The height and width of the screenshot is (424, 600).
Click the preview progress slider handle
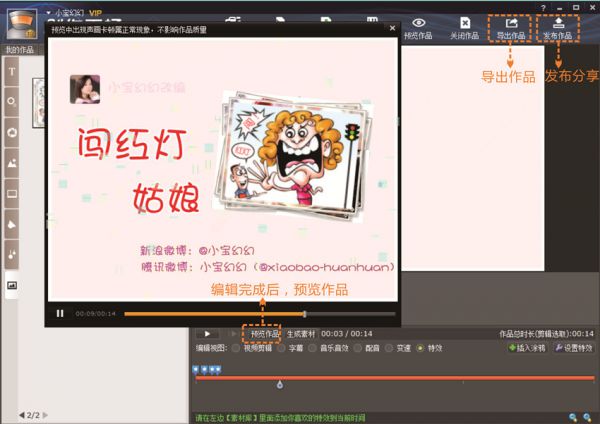click(x=305, y=314)
